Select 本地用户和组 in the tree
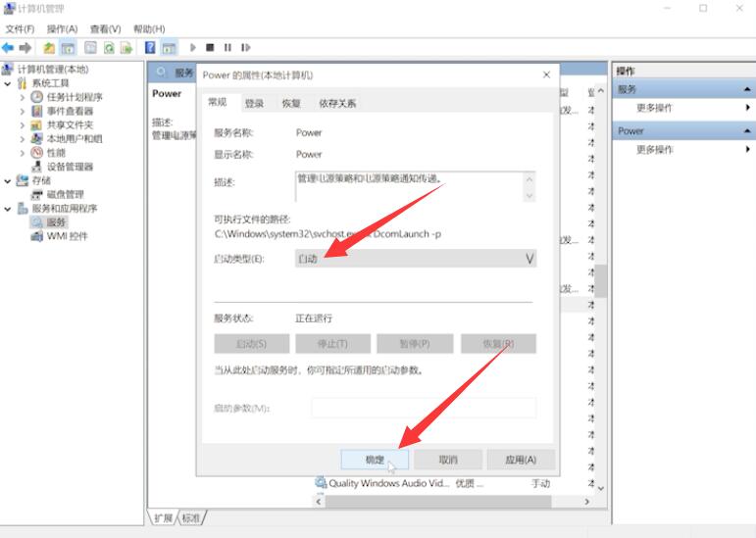The width and height of the screenshot is (756, 538). coord(75,139)
